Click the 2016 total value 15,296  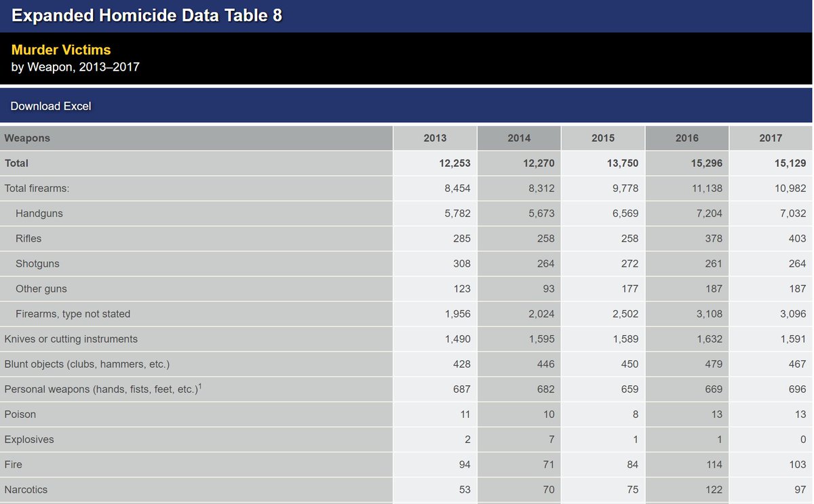click(x=707, y=163)
